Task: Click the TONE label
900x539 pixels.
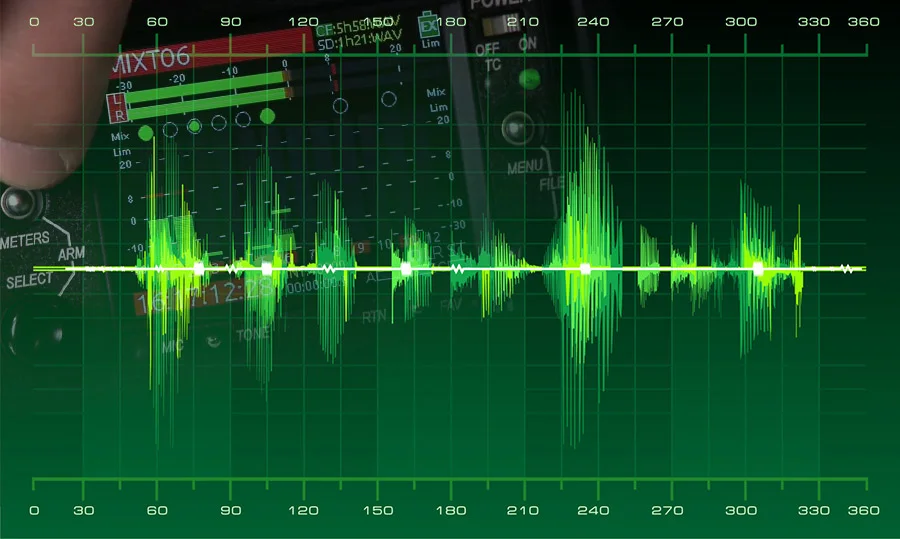Action: [x=252, y=335]
